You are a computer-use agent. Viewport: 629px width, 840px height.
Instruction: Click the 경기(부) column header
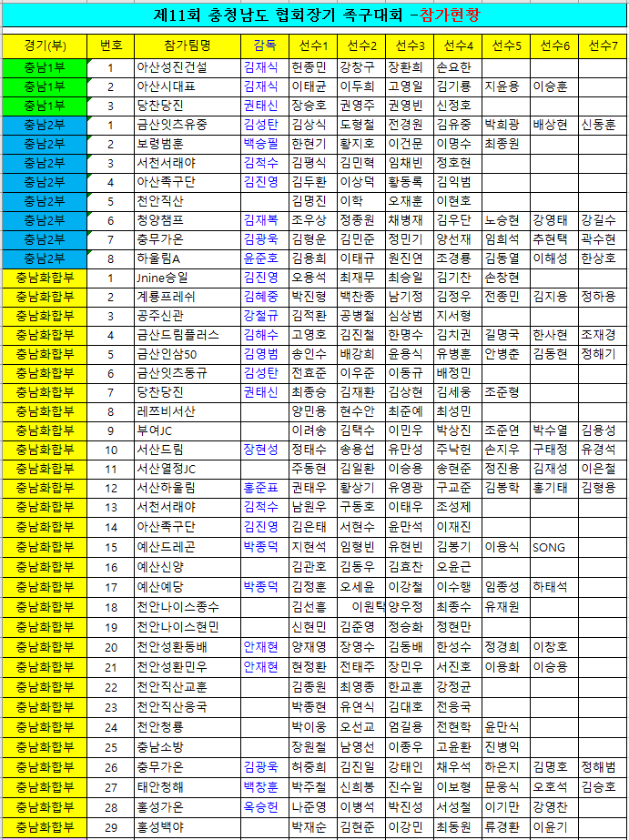pos(45,46)
